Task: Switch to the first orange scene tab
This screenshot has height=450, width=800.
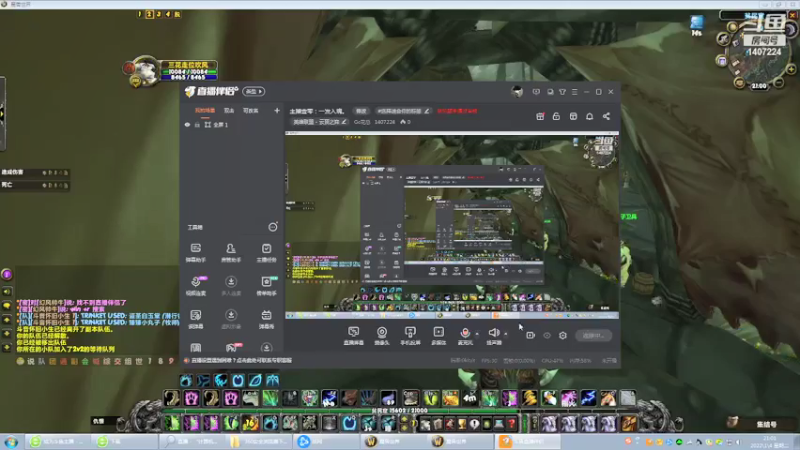Action: pyautogui.click(x=205, y=110)
